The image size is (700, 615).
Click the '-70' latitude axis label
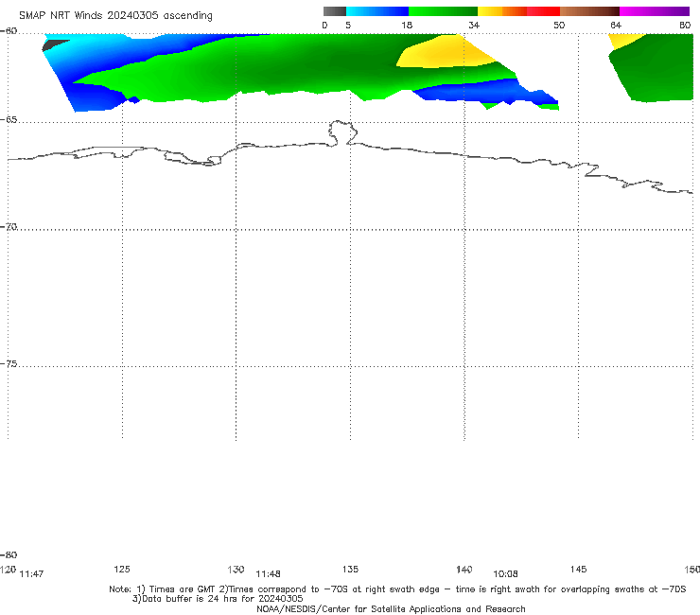click(9, 227)
